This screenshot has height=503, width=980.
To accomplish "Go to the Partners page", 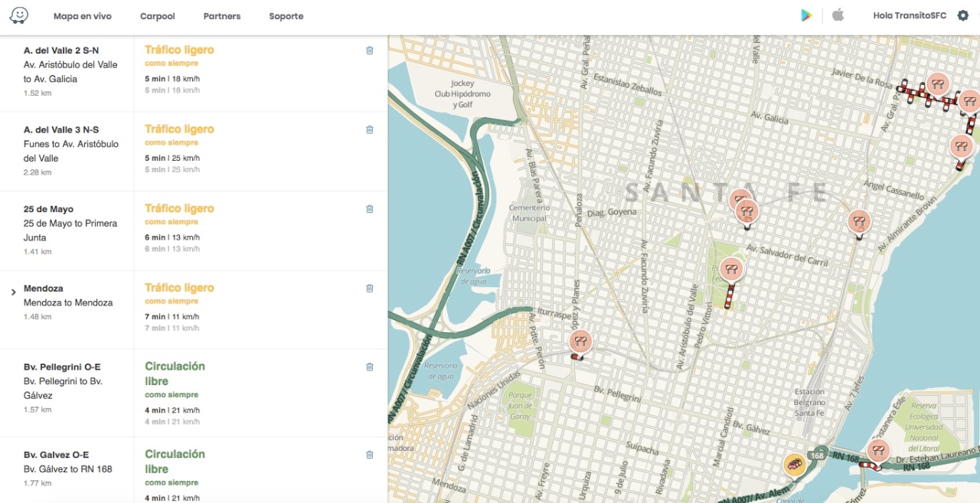I will click(221, 16).
